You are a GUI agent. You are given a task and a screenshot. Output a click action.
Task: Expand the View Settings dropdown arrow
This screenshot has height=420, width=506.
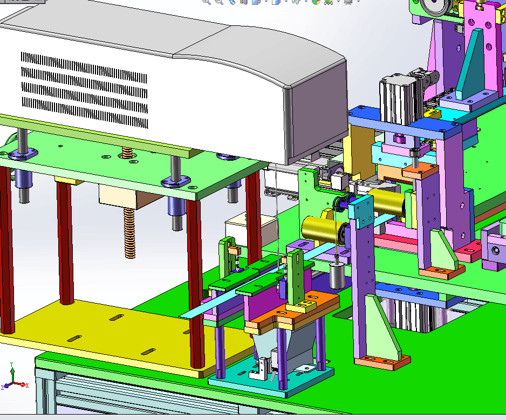point(358,2)
